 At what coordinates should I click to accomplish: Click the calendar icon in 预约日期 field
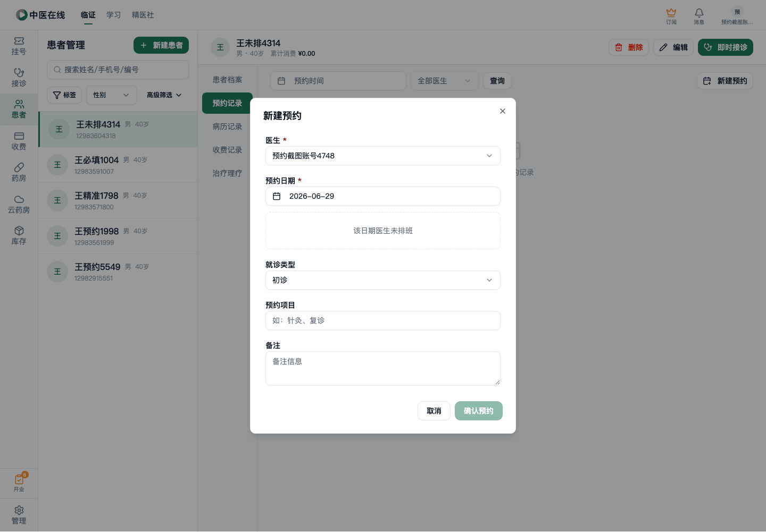click(x=277, y=196)
